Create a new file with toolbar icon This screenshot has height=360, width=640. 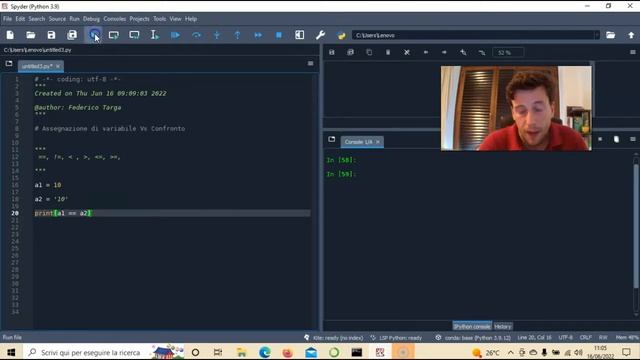10,35
